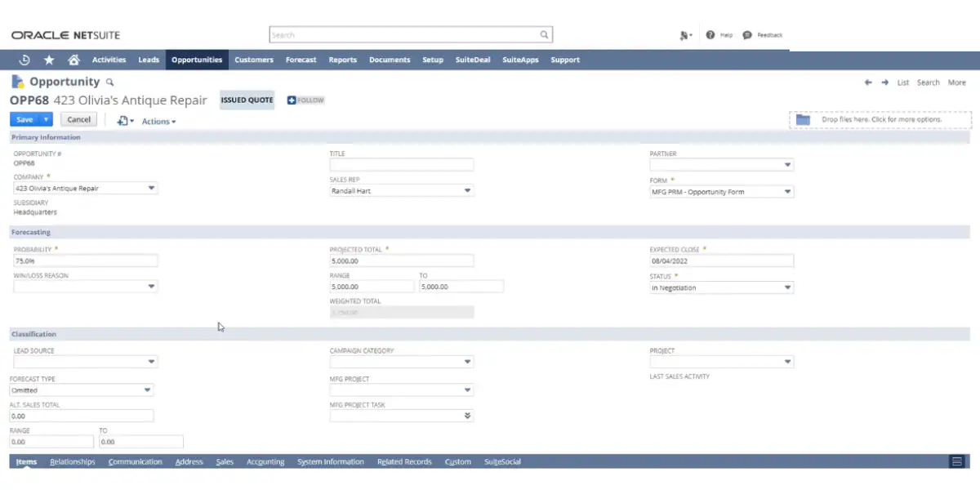Screen dimensions: 980x490
Task: Open the Recent Records clock icon
Action: (x=24, y=60)
